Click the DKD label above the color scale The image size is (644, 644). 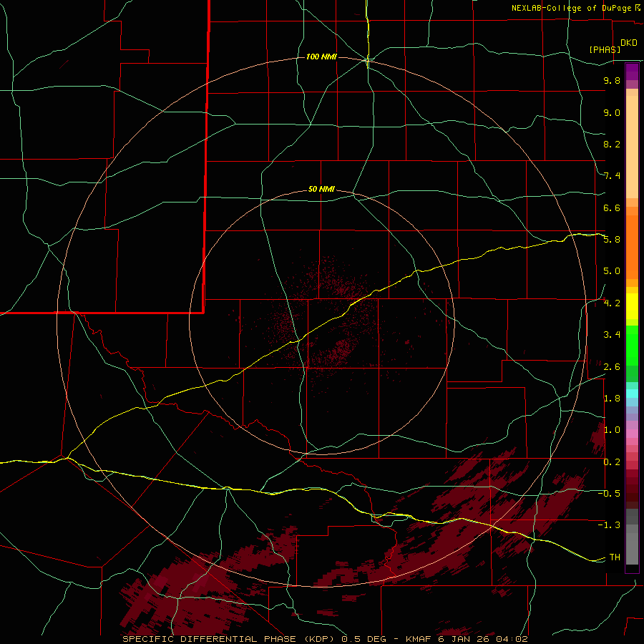click(629, 43)
